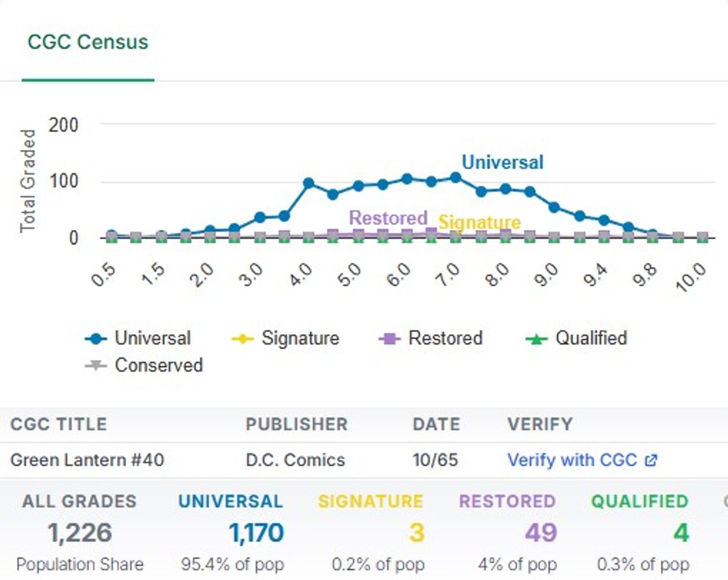Open the CGC Census tab

click(88, 42)
